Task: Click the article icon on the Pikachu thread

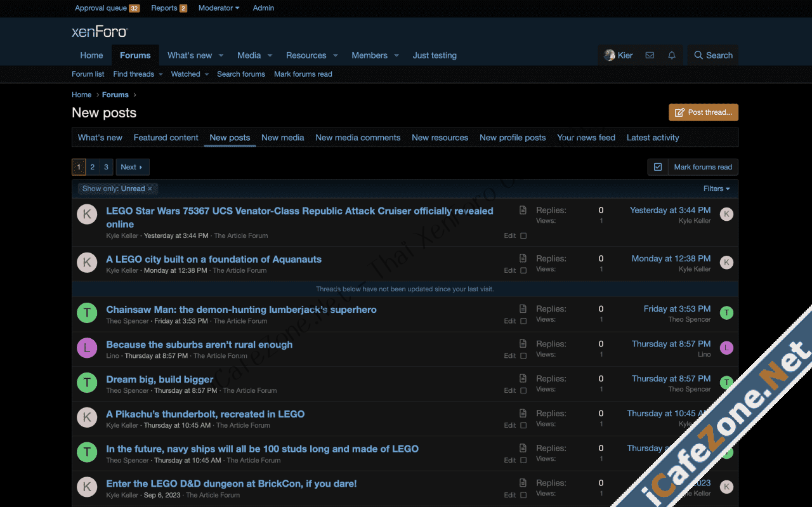Action: 523,413
